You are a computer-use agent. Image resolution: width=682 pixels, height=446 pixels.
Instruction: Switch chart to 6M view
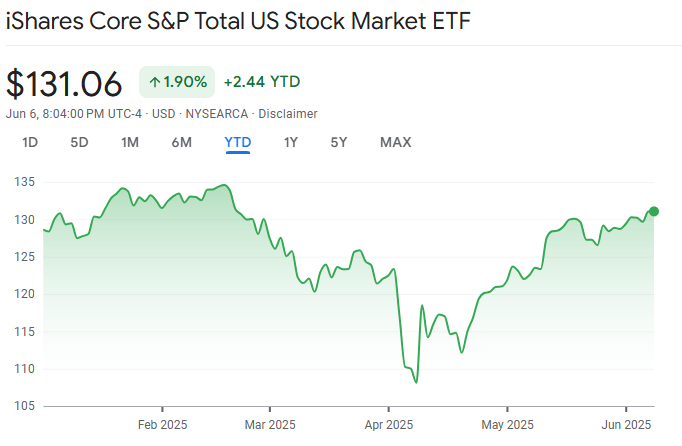[x=181, y=142]
